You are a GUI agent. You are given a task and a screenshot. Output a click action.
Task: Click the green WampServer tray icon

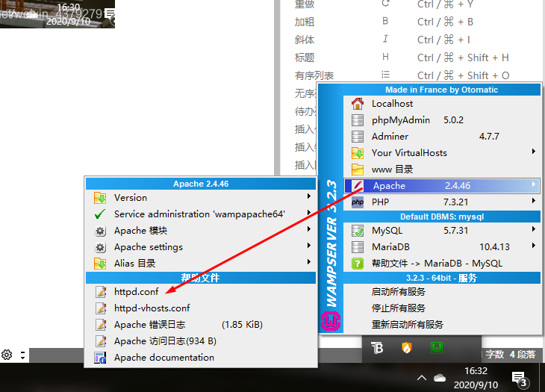(x=437, y=347)
